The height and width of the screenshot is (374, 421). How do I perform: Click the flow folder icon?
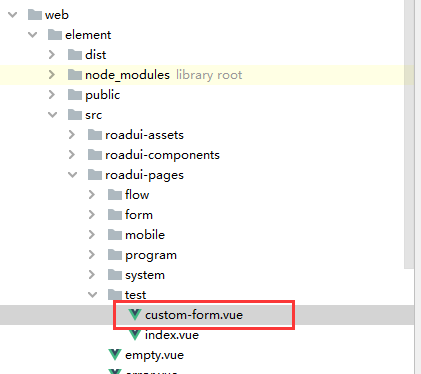[x=115, y=195]
